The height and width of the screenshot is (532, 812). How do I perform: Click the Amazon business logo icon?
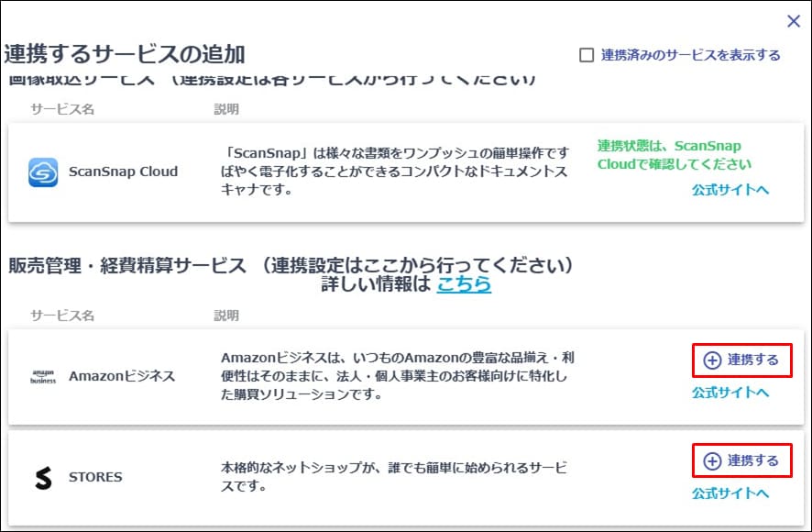coord(43,376)
